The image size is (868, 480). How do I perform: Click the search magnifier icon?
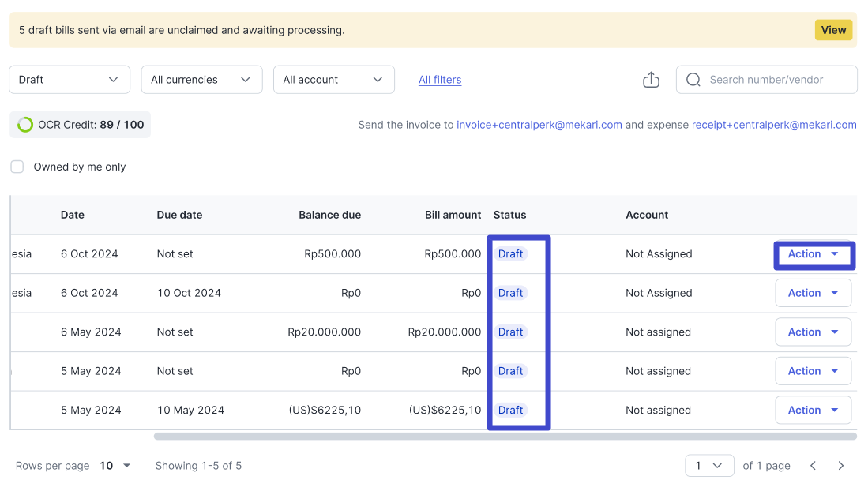(693, 80)
